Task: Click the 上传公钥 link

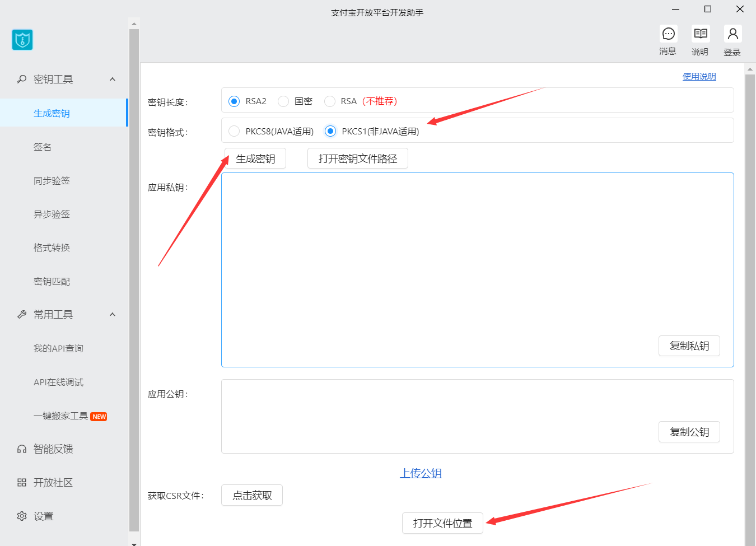Action: 421,473
